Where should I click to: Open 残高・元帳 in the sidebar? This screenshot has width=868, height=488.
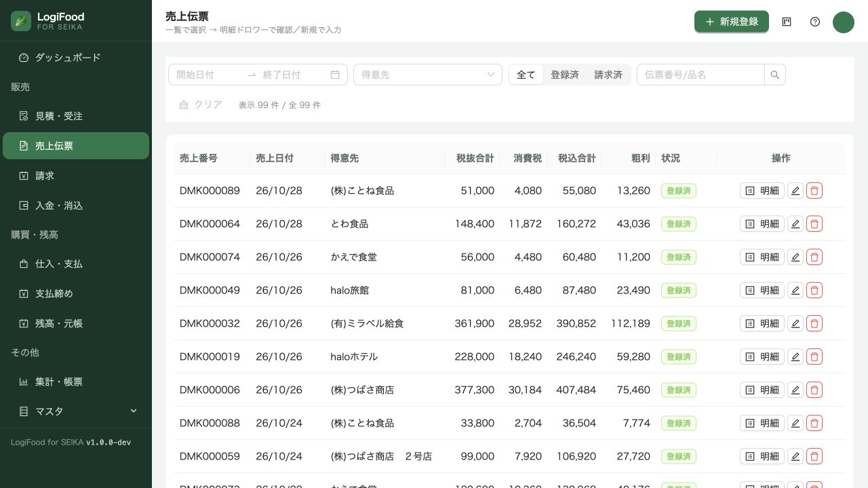(x=76, y=323)
